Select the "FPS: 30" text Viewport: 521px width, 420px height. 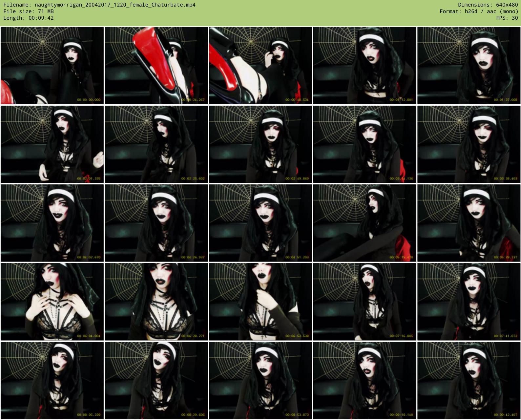tap(507, 18)
